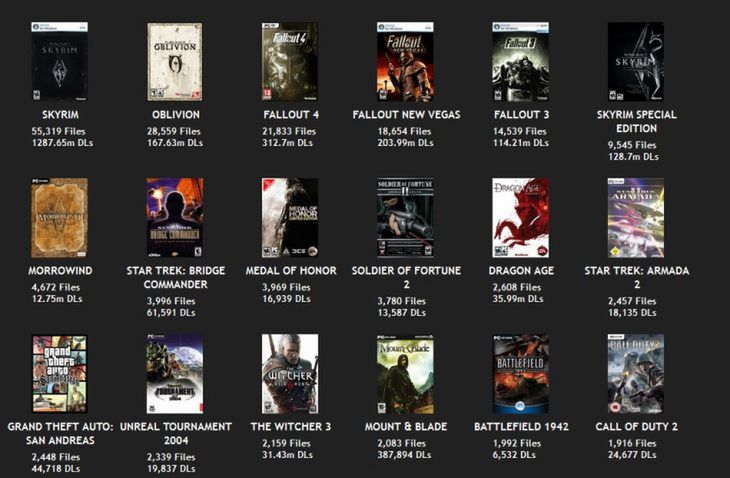The image size is (730, 478).
Task: Click the MEDAL OF HONOR title
Action: (291, 270)
